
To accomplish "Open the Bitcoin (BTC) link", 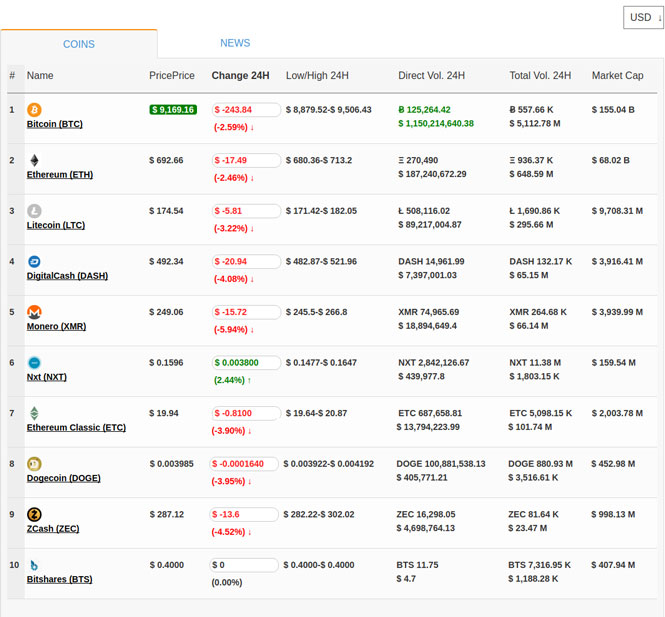I will click(55, 124).
